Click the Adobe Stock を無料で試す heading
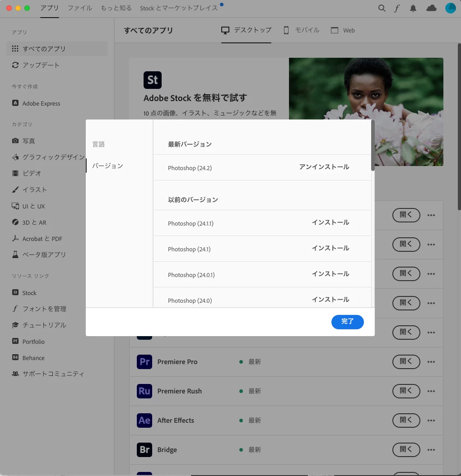 [x=195, y=98]
